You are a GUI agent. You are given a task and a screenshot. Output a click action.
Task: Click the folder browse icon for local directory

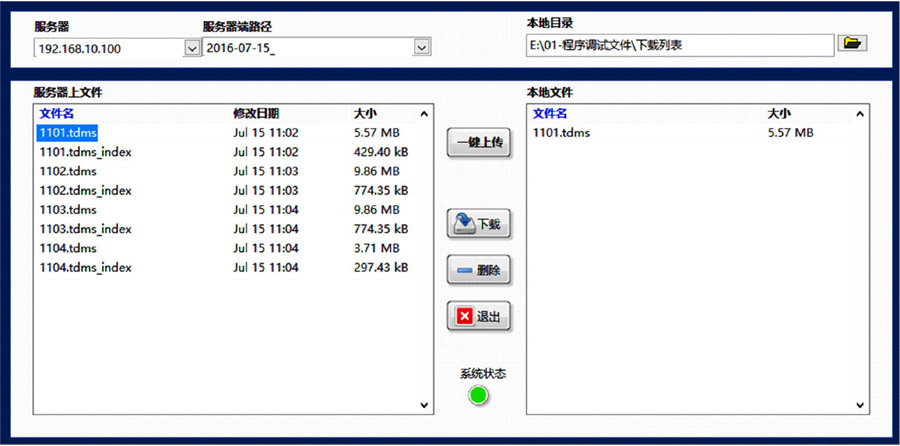[852, 44]
